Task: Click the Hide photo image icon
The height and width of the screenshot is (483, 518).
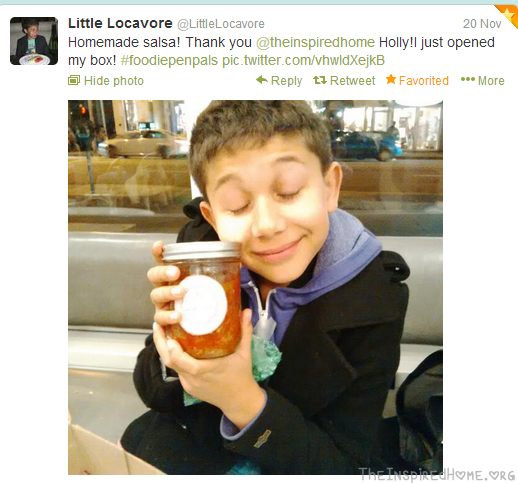Action: (74, 80)
